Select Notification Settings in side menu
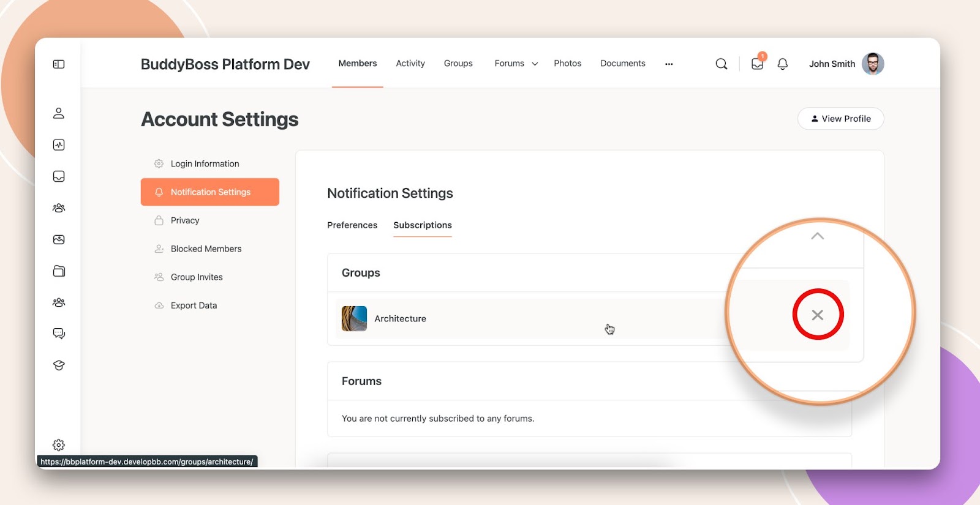The width and height of the screenshot is (980, 505). [x=210, y=192]
